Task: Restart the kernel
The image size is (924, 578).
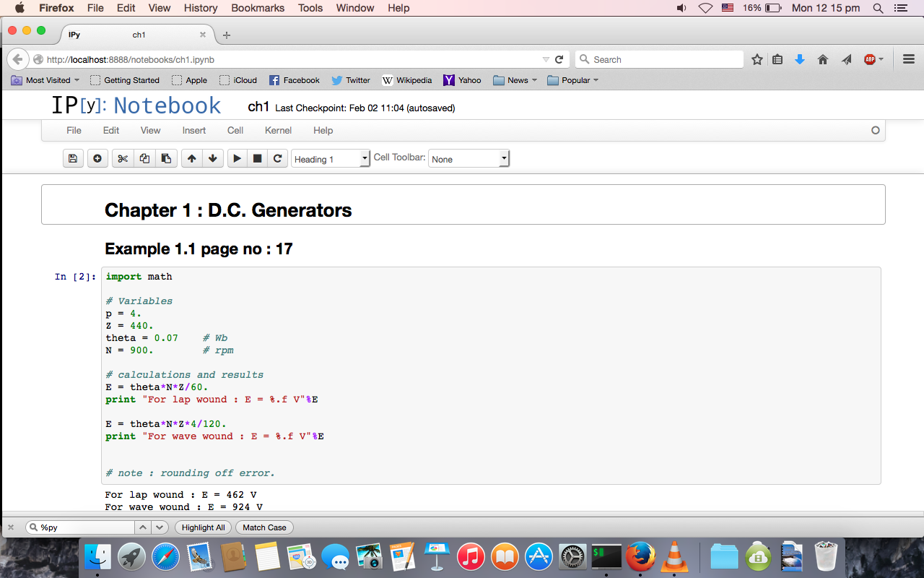Action: pyautogui.click(x=278, y=159)
